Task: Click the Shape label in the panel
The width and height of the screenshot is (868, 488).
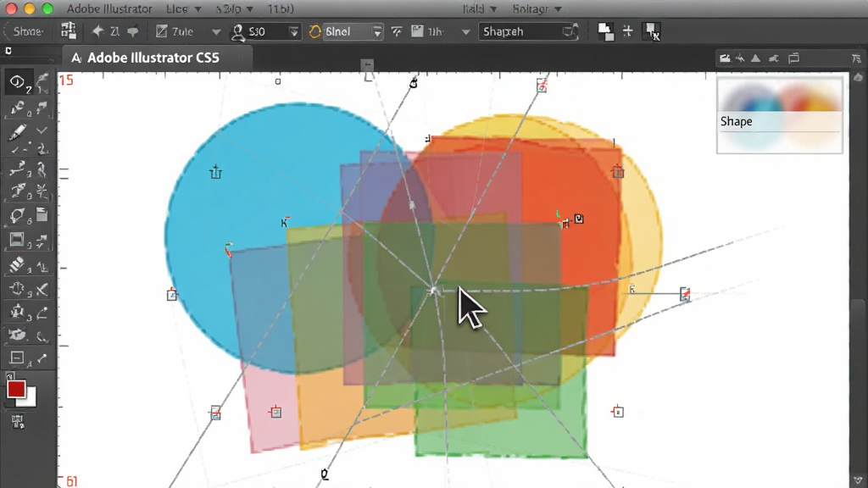Action: click(737, 122)
